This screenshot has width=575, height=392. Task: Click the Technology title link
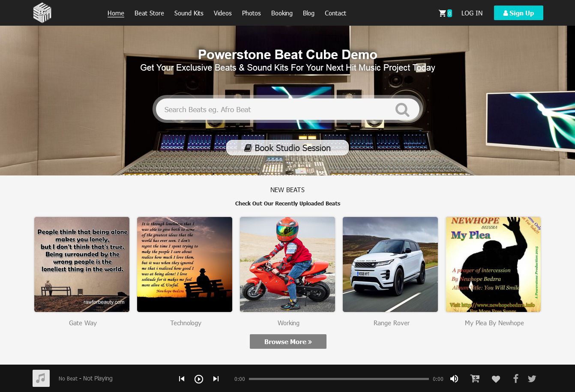[186, 323]
